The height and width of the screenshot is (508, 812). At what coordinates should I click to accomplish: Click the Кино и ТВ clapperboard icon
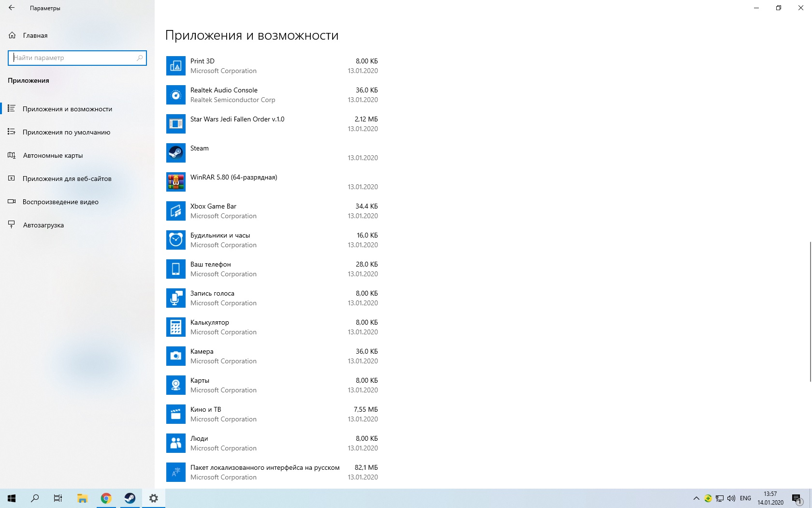coord(176,414)
